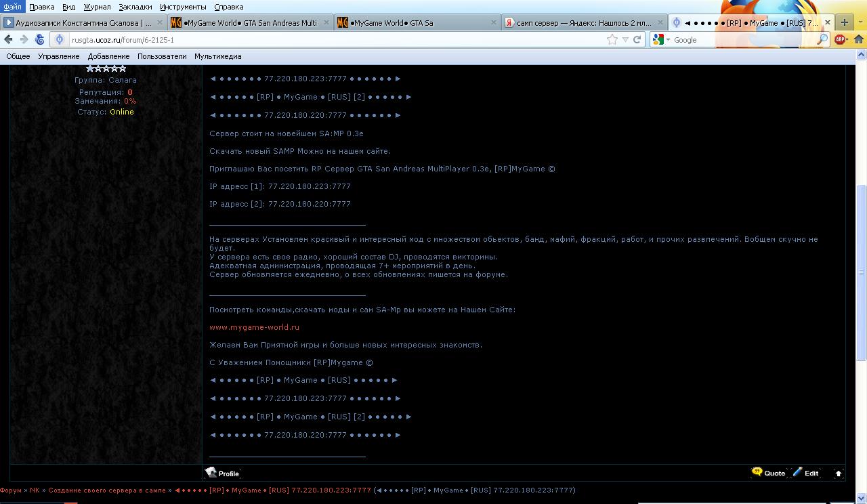Click the site identity icon in address bar
The height and width of the screenshot is (504, 867).
[60, 40]
